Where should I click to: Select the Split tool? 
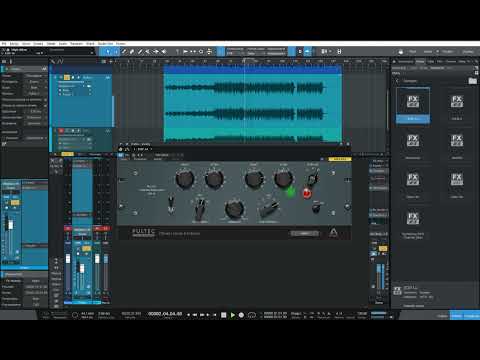click(x=124, y=51)
